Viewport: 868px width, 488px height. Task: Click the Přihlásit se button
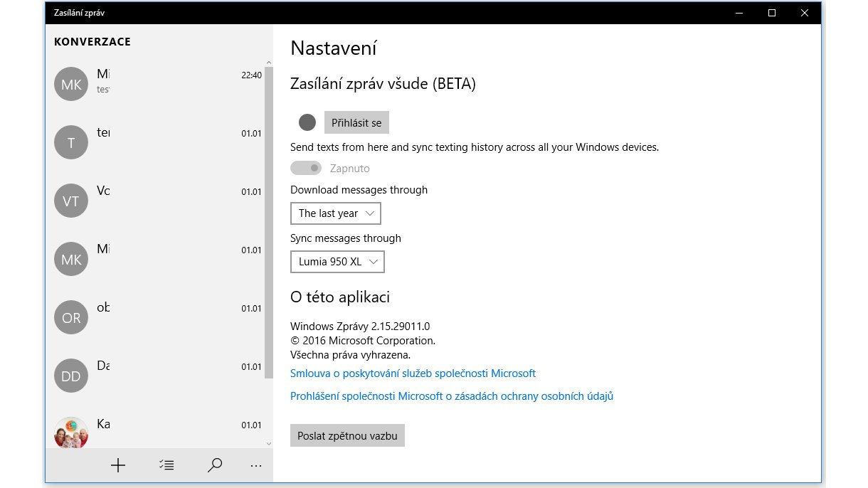pyautogui.click(x=356, y=122)
